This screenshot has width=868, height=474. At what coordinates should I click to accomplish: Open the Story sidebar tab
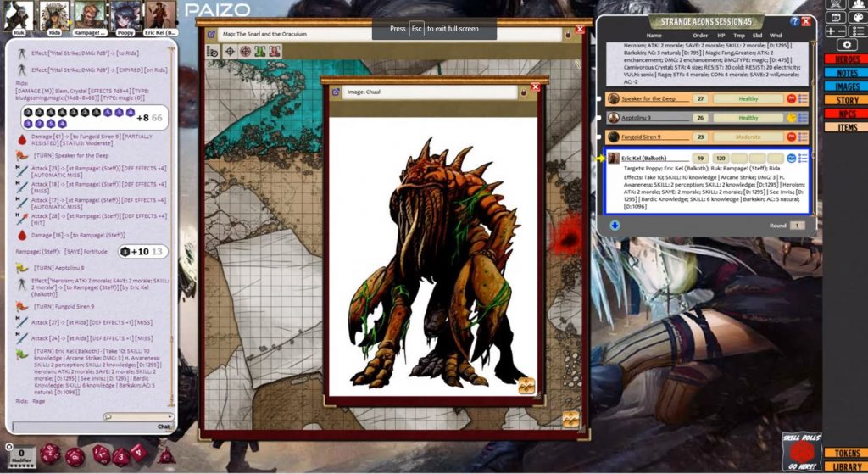point(846,100)
